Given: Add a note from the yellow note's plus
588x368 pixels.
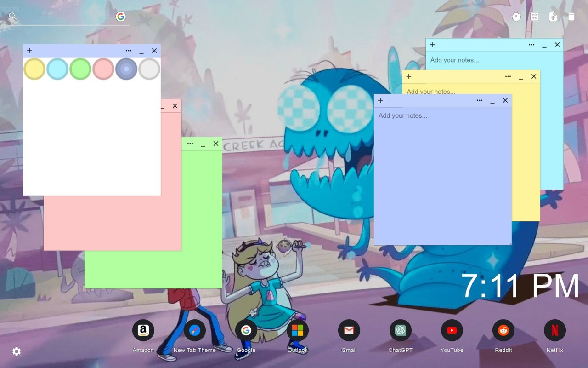Looking at the screenshot, I should pos(409,76).
